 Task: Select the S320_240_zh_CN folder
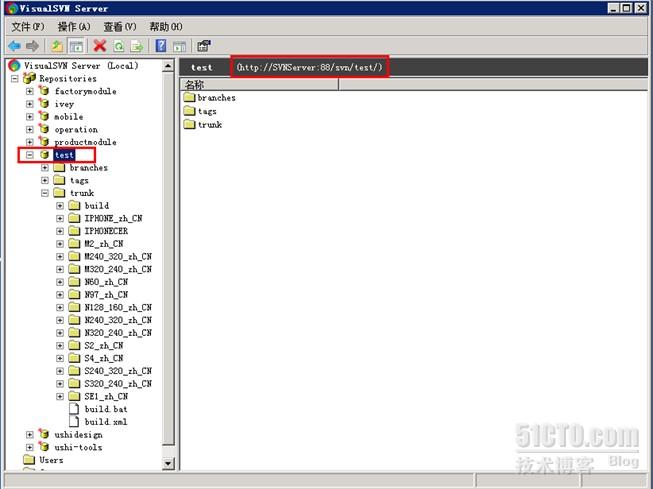[x=118, y=383]
